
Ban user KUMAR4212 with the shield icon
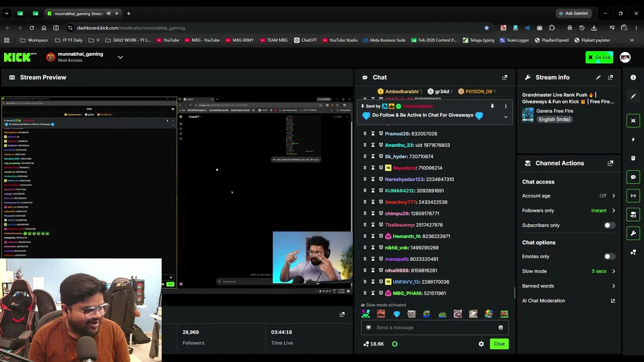tap(381, 191)
